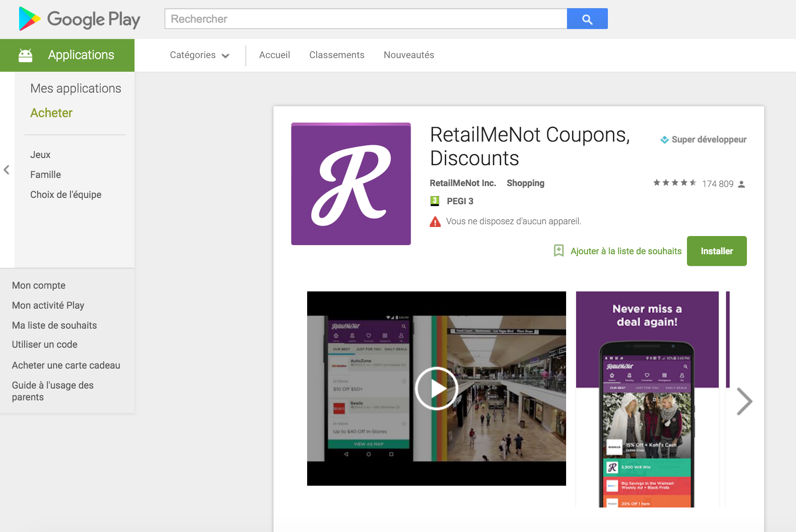Click Acheter une carte cadeau
This screenshot has height=532, width=796.
pyautogui.click(x=66, y=365)
